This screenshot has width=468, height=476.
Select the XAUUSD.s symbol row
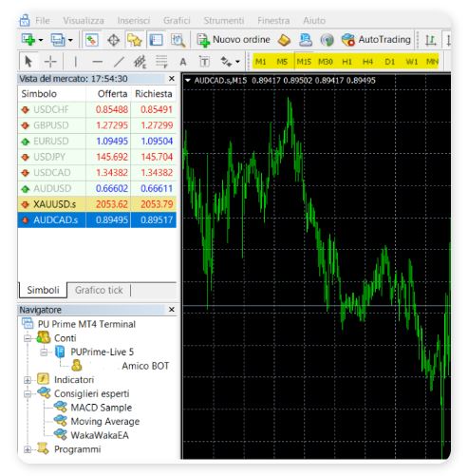click(x=97, y=204)
